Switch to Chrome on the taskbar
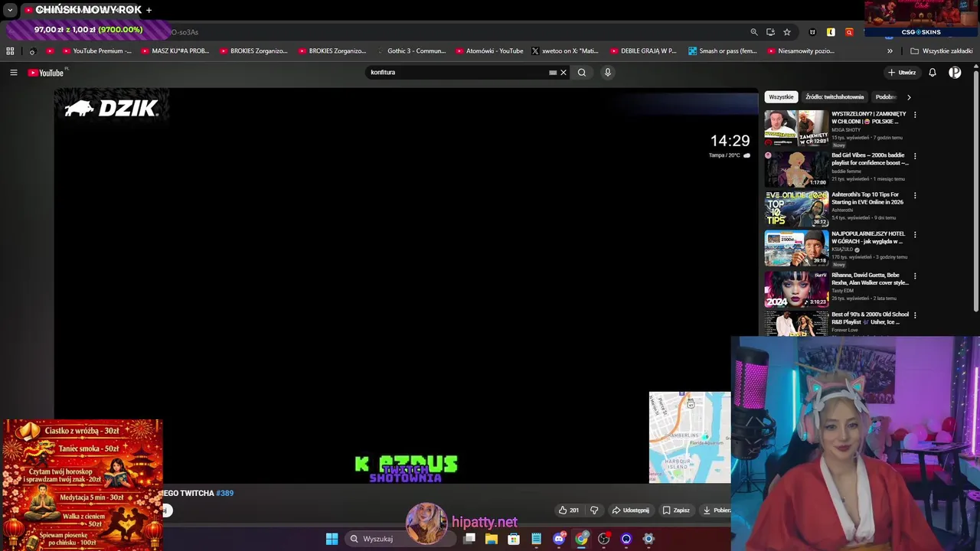The width and height of the screenshot is (980, 551). 582,539
